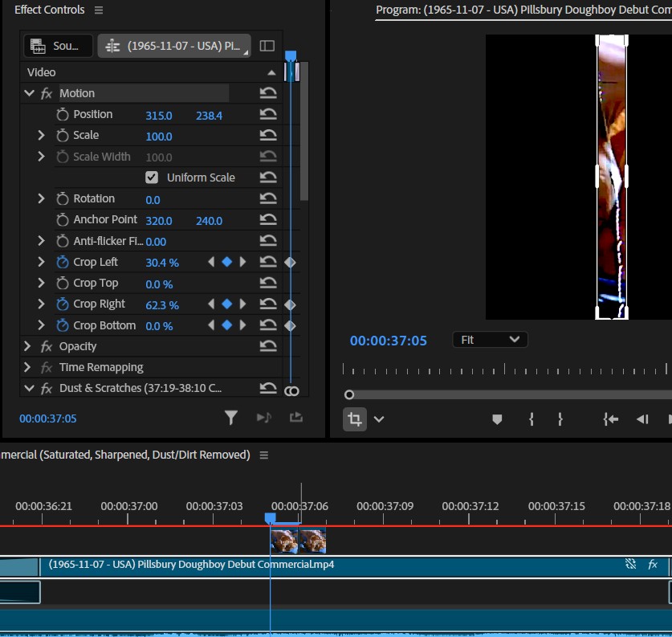672x637 pixels.
Task: Go to next Crop Right keyframe
Action: pos(242,304)
